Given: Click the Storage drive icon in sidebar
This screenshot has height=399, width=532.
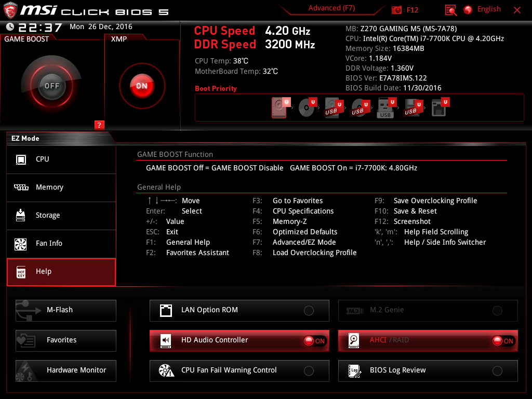Looking at the screenshot, I should click(x=21, y=215).
